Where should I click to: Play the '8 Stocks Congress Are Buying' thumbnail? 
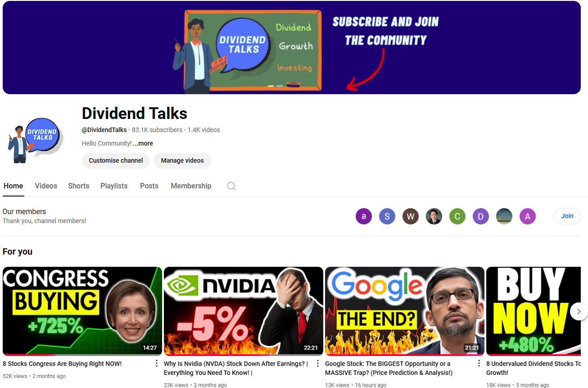[x=82, y=310]
